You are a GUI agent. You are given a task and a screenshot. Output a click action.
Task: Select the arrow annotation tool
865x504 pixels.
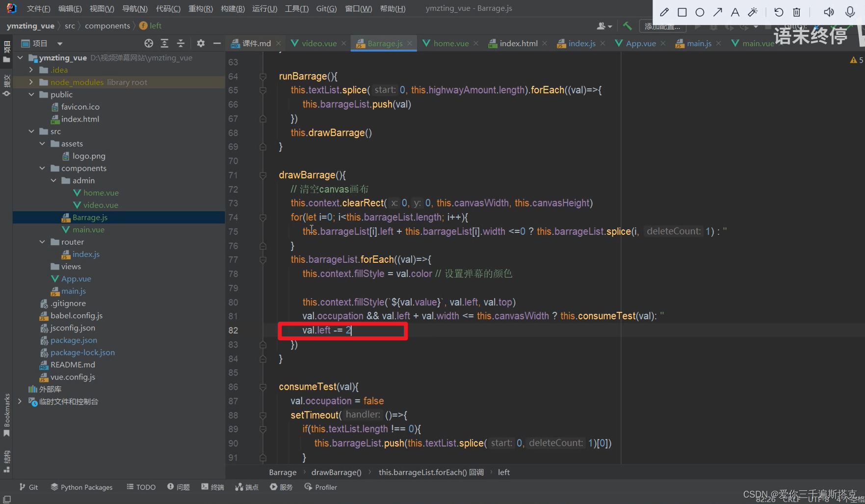point(717,12)
